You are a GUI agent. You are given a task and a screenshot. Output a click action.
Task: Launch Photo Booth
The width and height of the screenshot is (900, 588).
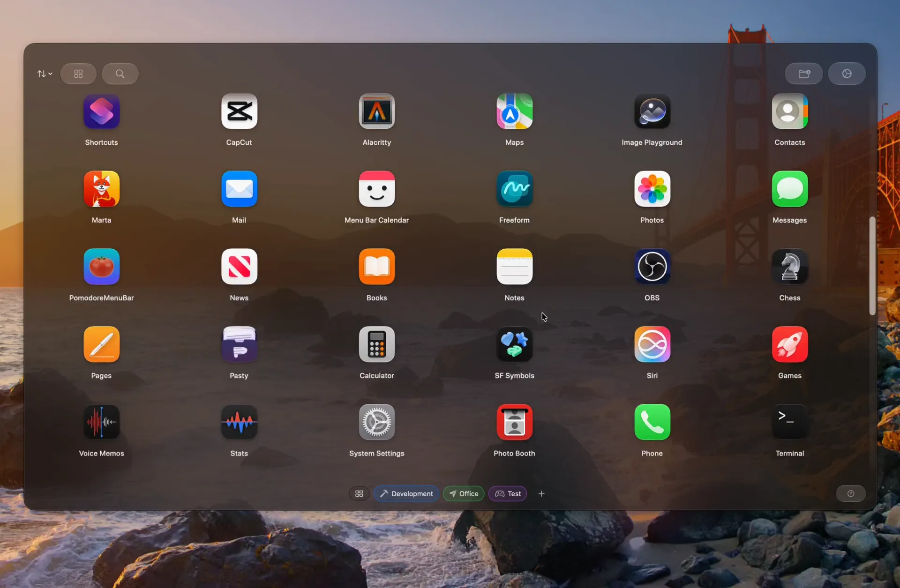(x=514, y=423)
